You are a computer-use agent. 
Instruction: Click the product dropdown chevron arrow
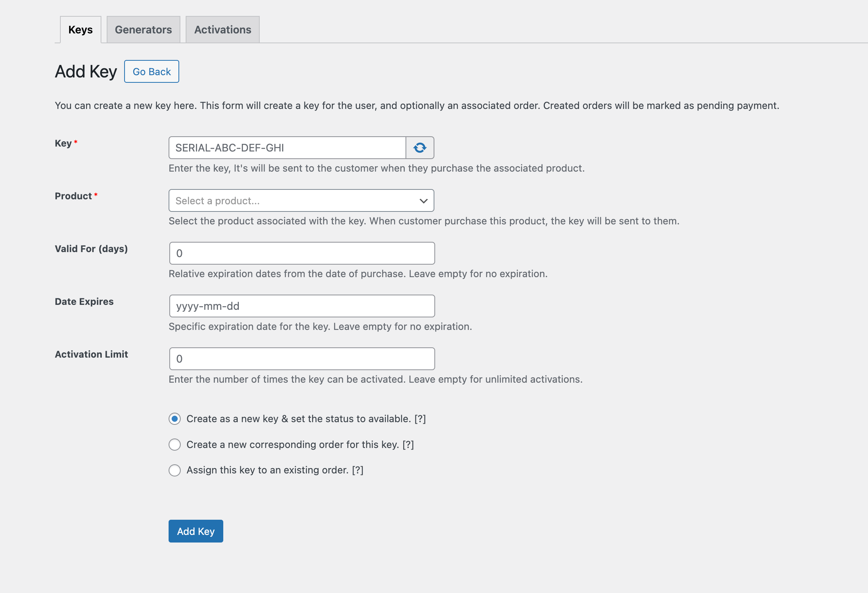click(x=423, y=201)
